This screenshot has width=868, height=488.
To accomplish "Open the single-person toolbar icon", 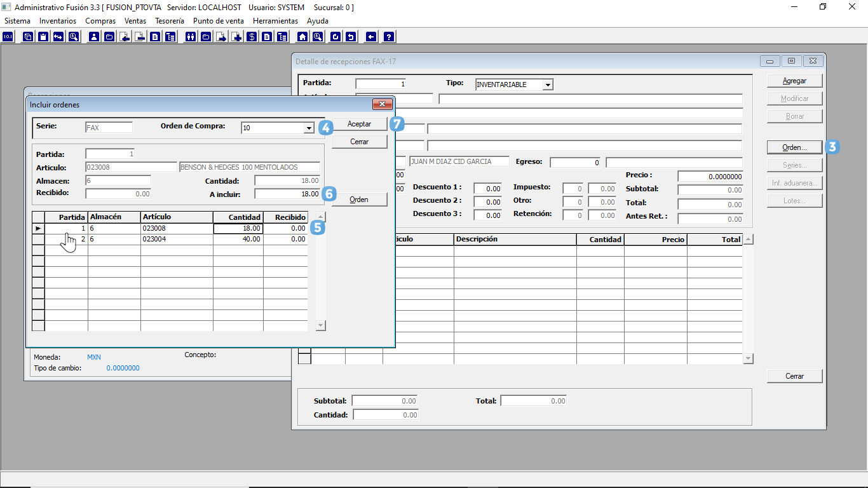I will (x=94, y=36).
